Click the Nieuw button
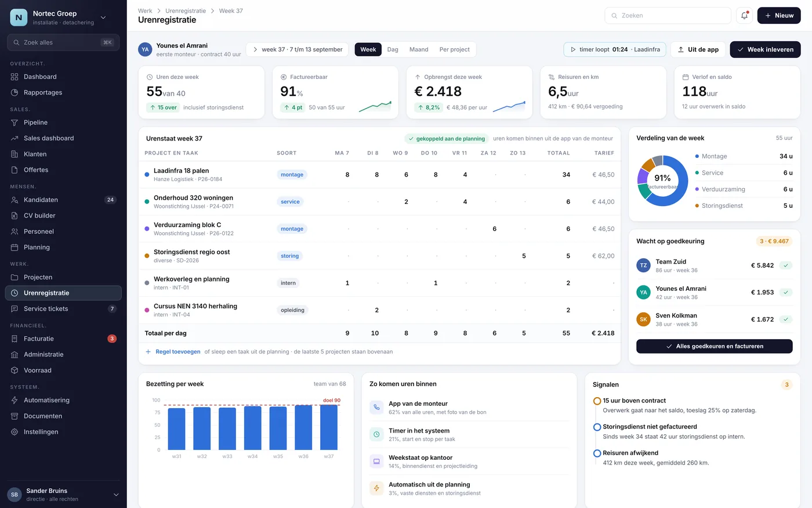 point(779,16)
